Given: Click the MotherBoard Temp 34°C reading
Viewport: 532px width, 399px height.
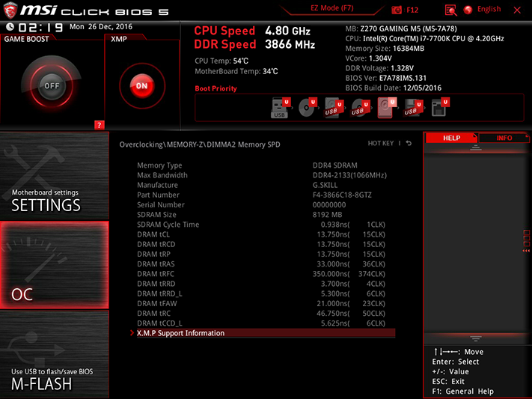Looking at the screenshot, I should click(236, 71).
